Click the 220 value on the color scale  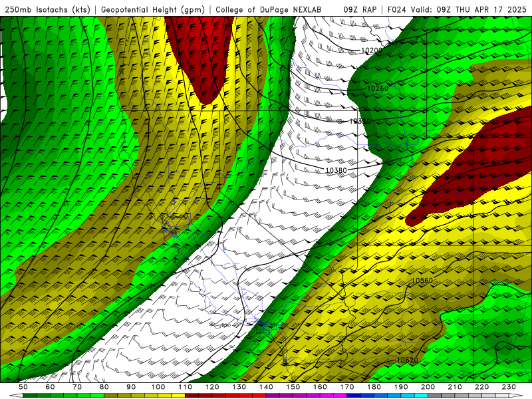[481, 387]
